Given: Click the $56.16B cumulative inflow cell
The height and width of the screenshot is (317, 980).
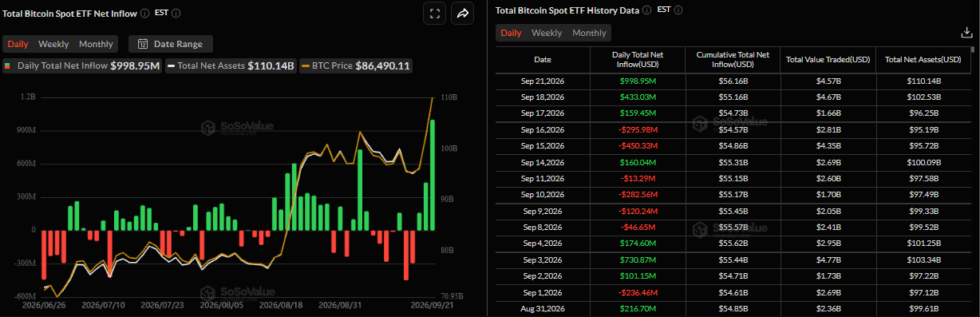Looking at the screenshot, I should pos(733,81).
